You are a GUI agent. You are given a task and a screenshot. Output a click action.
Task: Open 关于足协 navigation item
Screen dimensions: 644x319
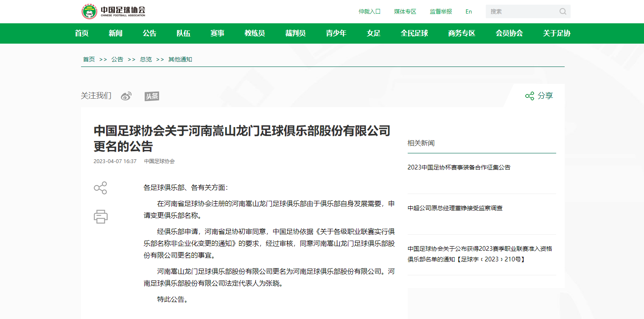point(556,33)
